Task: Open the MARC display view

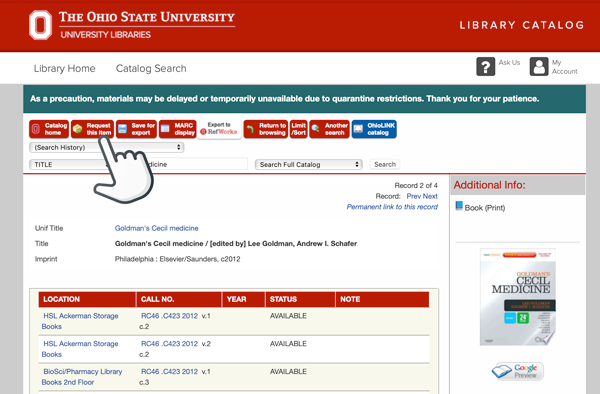Action: 178,129
